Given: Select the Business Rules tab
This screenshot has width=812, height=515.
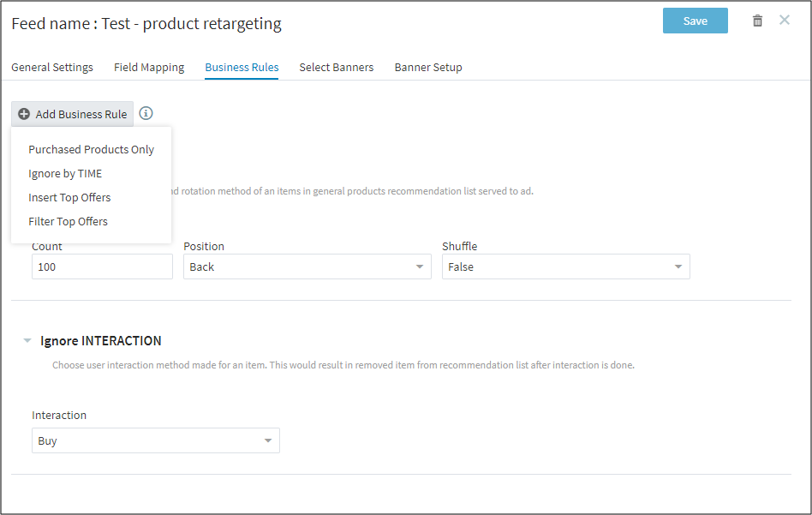Looking at the screenshot, I should pos(242,68).
